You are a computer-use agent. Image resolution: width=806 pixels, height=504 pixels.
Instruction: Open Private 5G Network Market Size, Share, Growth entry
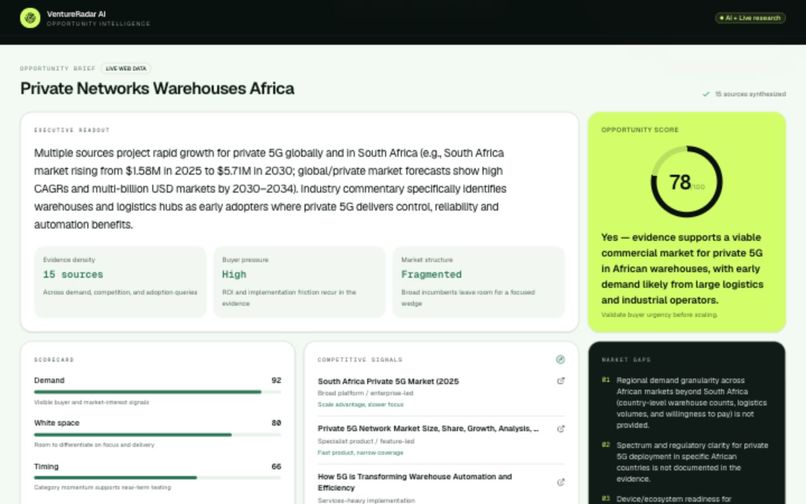click(428, 428)
